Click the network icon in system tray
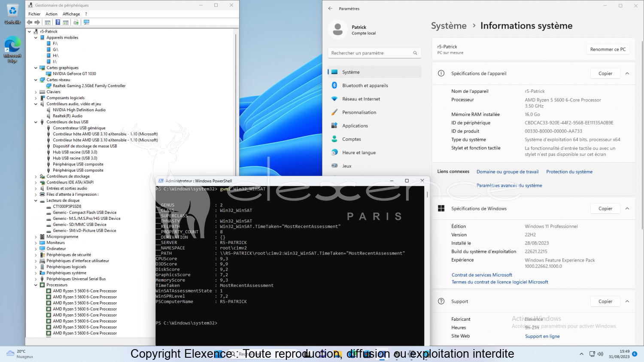 [592, 354]
